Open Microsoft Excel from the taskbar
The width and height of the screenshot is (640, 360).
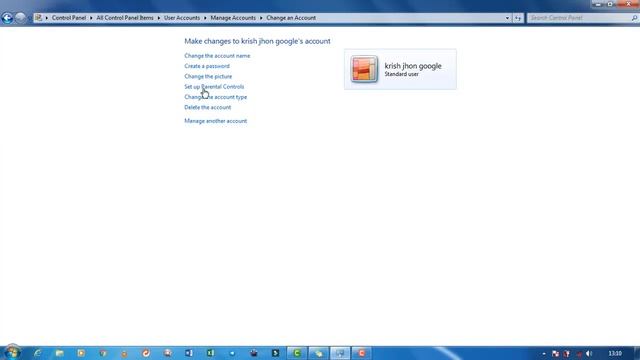click(211, 353)
